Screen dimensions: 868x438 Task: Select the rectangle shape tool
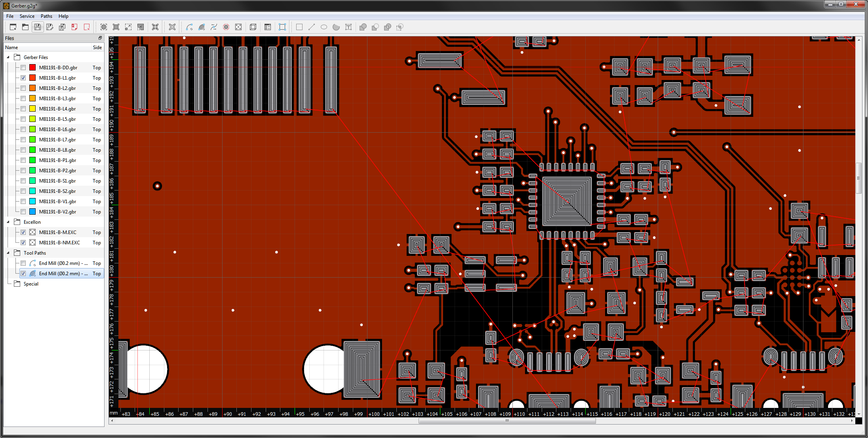(299, 27)
